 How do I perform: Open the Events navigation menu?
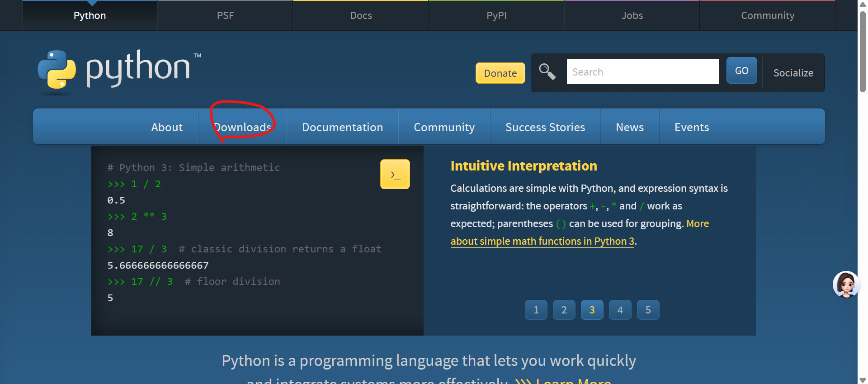click(x=692, y=127)
